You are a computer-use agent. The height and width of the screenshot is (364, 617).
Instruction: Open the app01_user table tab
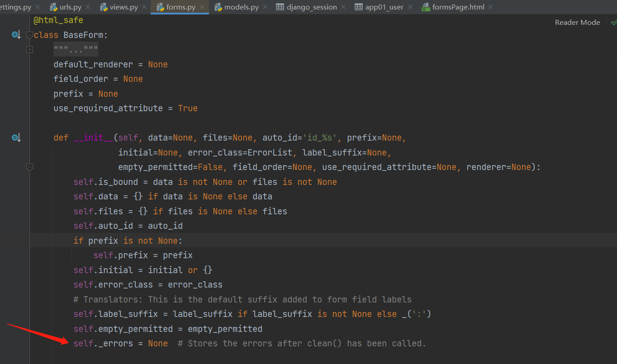[384, 7]
